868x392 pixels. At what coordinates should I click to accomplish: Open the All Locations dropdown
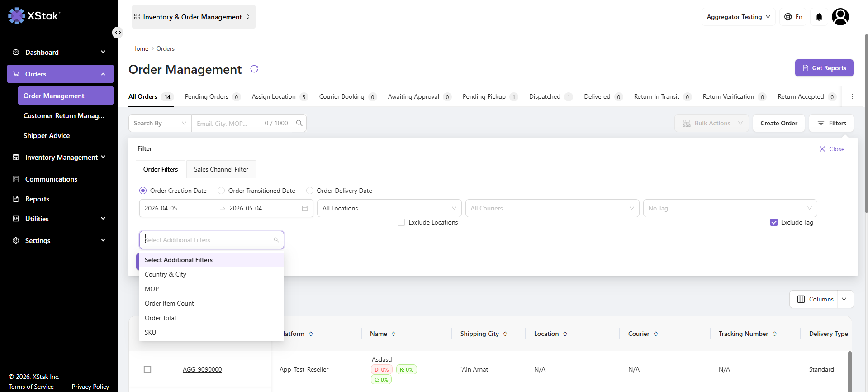click(x=389, y=208)
